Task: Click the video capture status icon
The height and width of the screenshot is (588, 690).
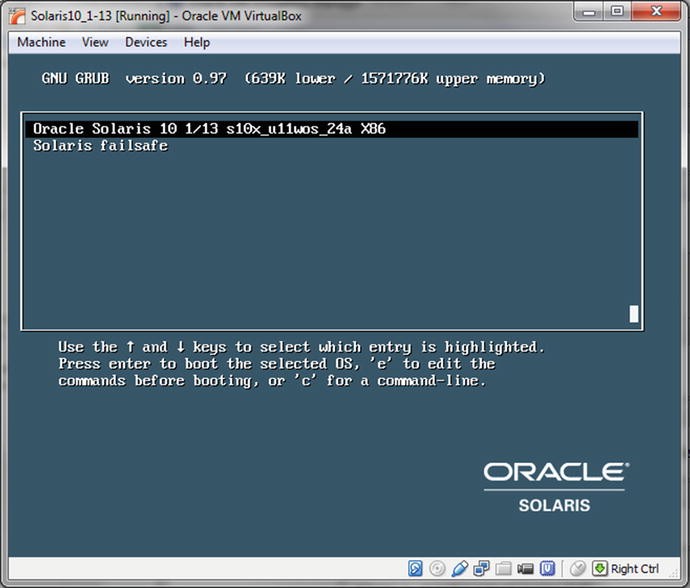Action: pyautogui.click(x=525, y=569)
